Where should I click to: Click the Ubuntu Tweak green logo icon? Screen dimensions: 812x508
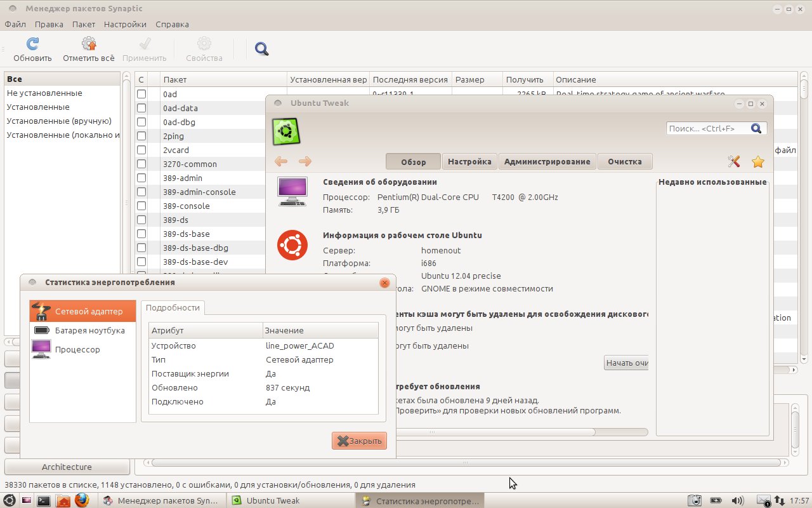286,131
